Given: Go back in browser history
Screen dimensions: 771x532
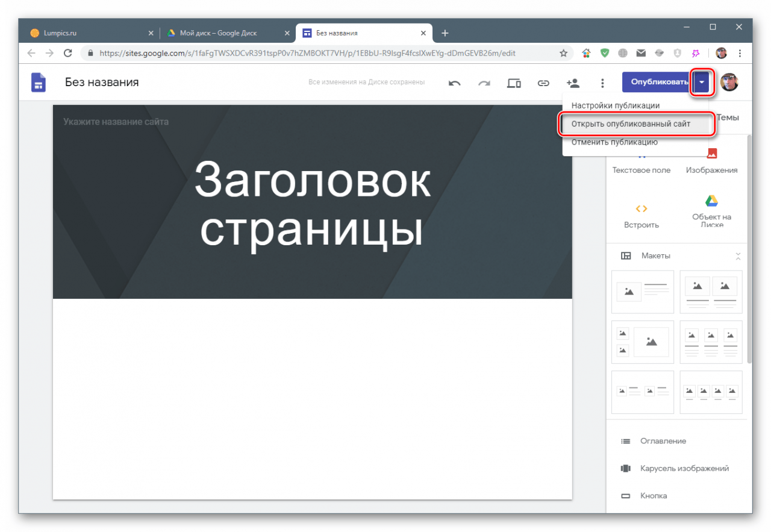Looking at the screenshot, I should [31, 53].
